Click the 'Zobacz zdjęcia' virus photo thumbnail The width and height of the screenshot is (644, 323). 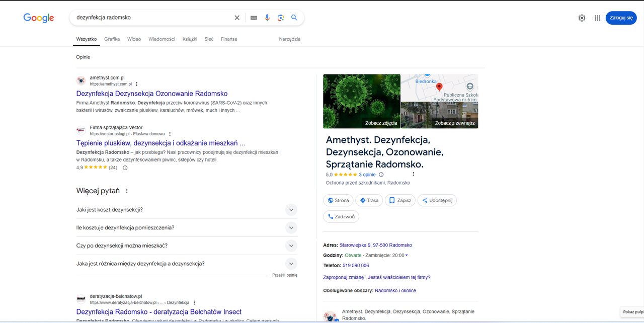click(362, 101)
